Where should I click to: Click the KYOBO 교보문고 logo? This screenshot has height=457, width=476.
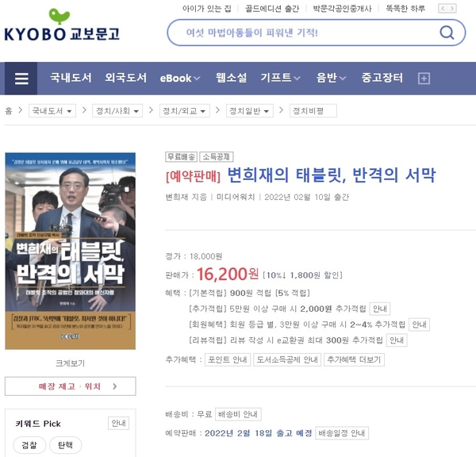(x=62, y=25)
